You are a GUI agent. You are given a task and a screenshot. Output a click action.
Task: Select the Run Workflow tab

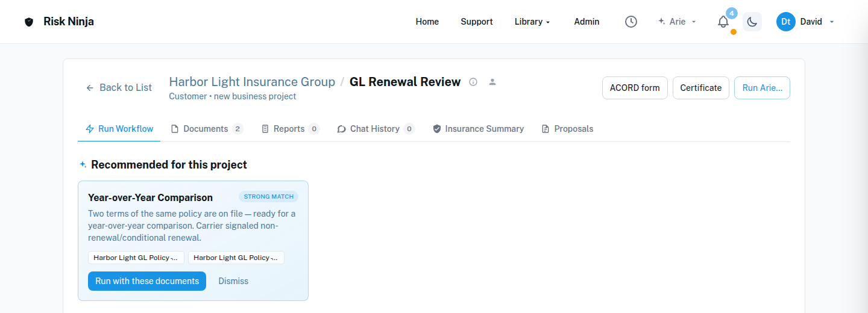[119, 129]
